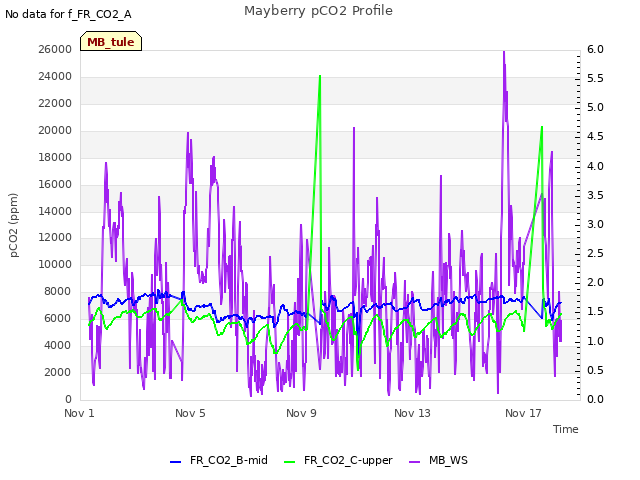Click the 22000 left axis value
This screenshot has width=640, height=480.
(55, 103)
